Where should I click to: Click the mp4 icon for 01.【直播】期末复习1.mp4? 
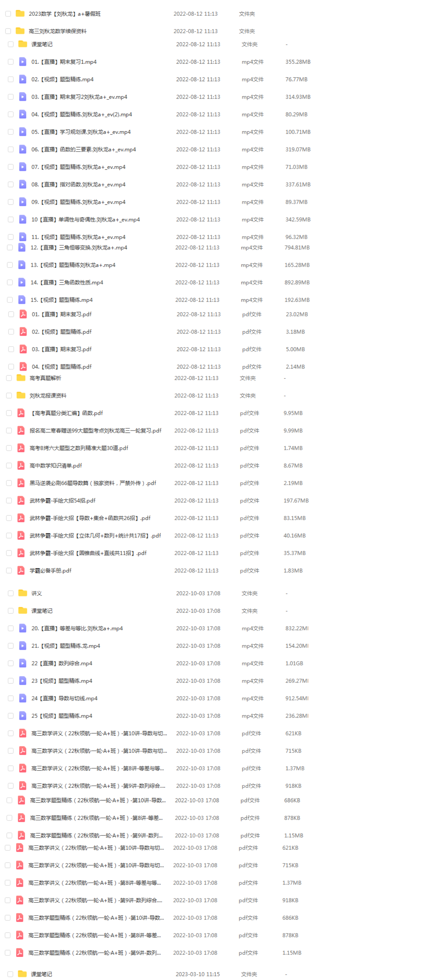(x=23, y=62)
